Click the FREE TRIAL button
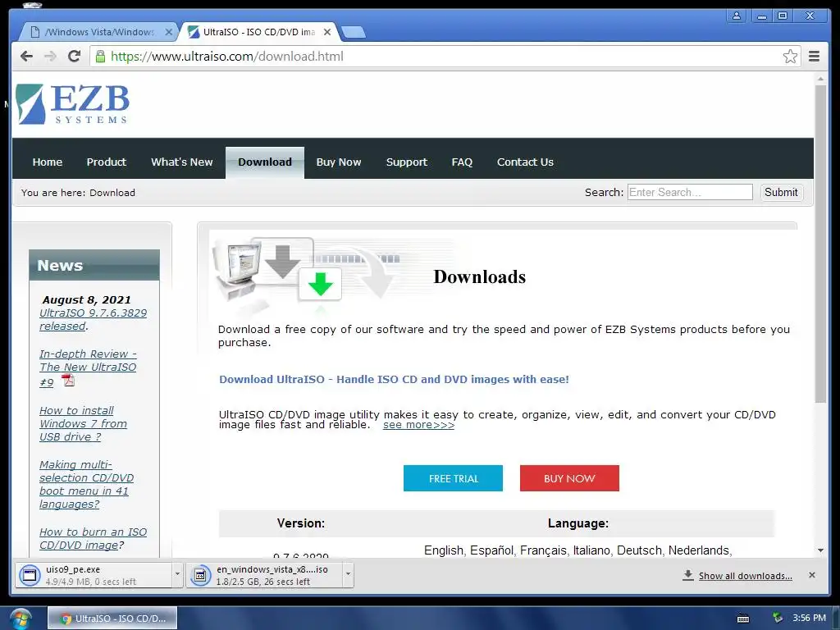 point(453,478)
